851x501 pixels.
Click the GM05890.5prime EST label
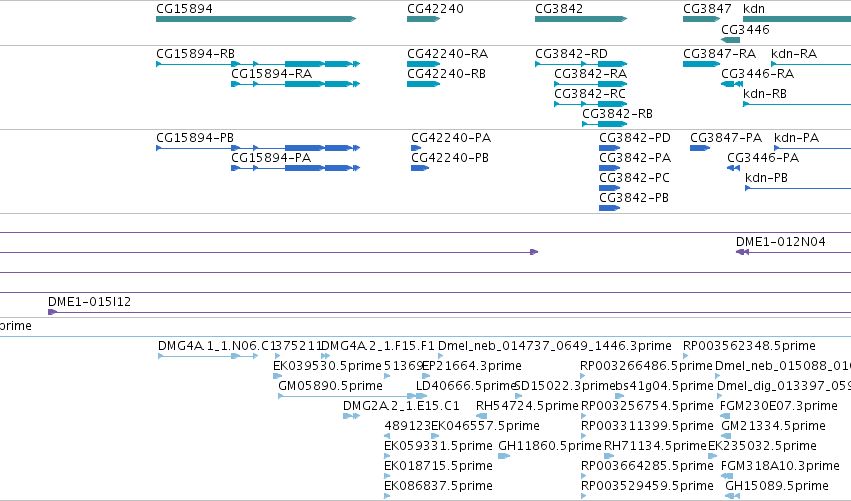pos(331,386)
